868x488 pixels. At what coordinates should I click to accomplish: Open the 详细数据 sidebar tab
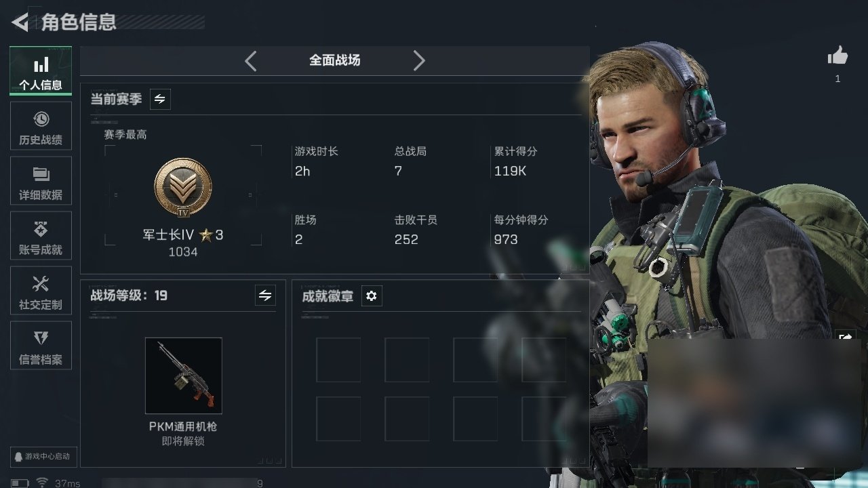coord(41,181)
